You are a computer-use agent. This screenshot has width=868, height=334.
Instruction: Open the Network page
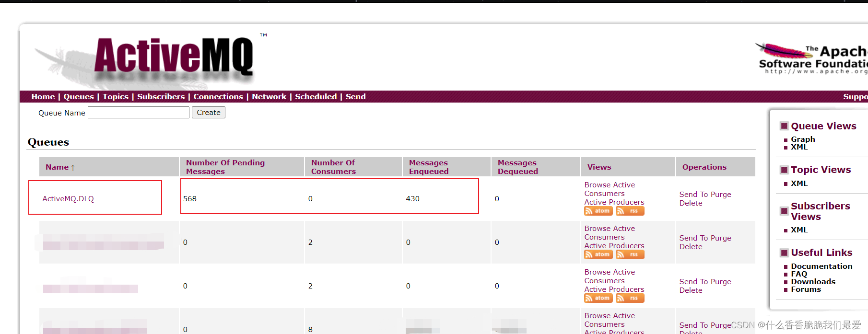point(269,96)
